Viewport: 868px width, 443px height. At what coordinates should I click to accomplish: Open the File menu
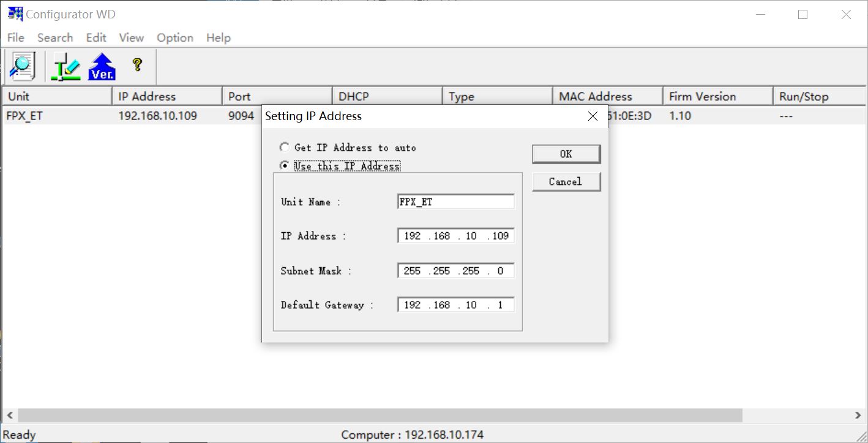(15, 38)
